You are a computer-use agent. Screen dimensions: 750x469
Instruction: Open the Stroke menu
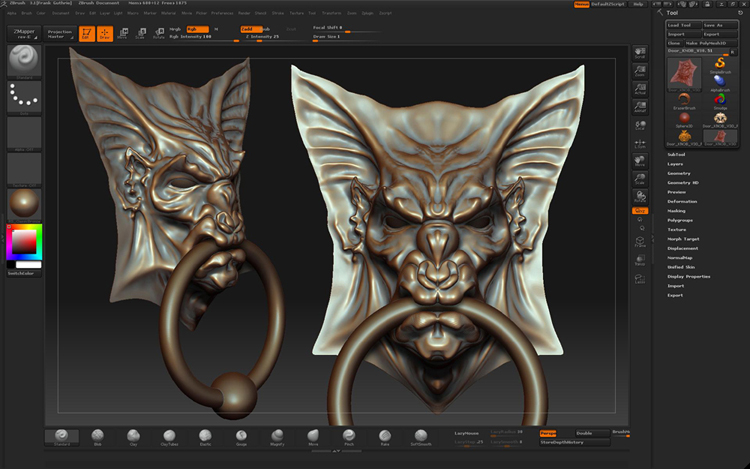[278, 13]
